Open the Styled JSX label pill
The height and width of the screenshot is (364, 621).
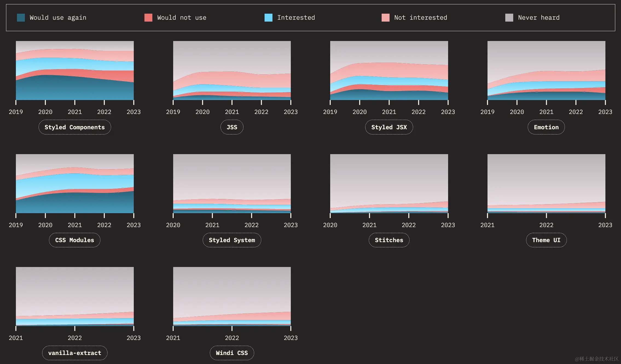click(389, 127)
